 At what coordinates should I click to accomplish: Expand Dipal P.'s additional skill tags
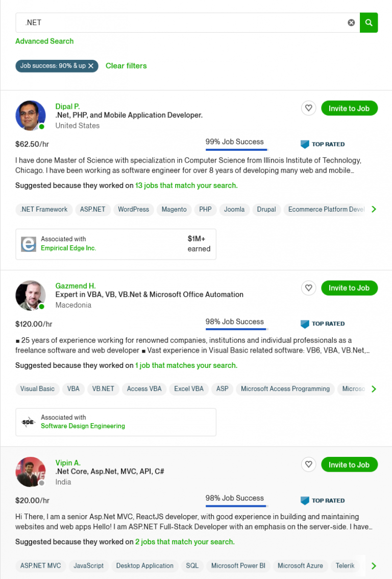374,209
